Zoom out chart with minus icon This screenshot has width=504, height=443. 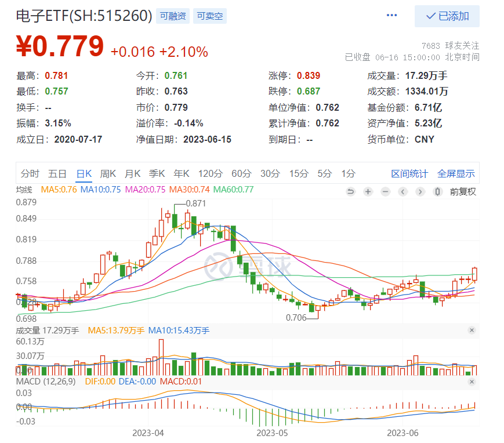(385, 192)
